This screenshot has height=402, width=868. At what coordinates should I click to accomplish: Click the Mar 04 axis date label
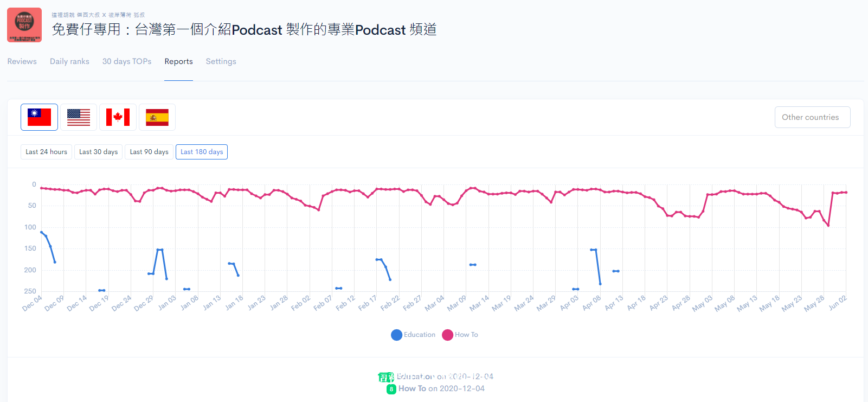pyautogui.click(x=435, y=303)
